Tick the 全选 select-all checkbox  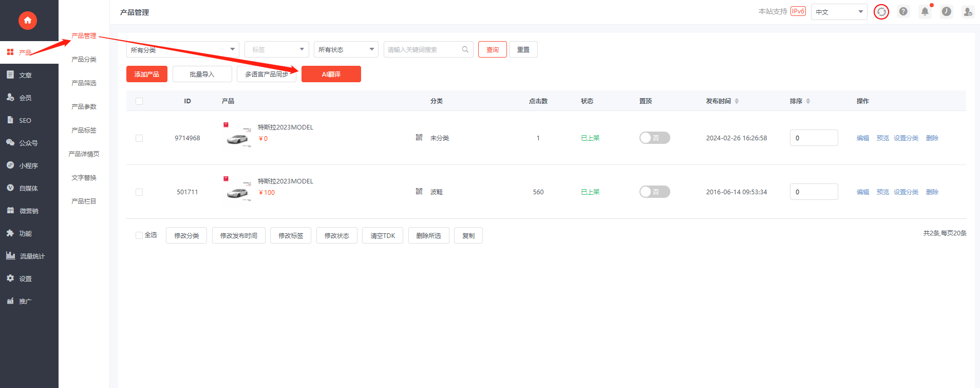(139, 235)
